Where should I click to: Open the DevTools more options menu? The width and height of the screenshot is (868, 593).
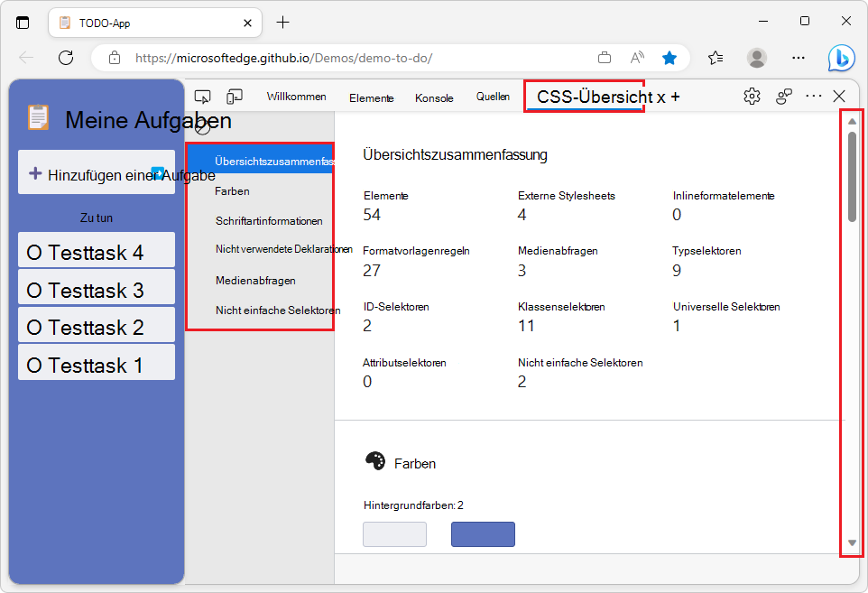(813, 96)
